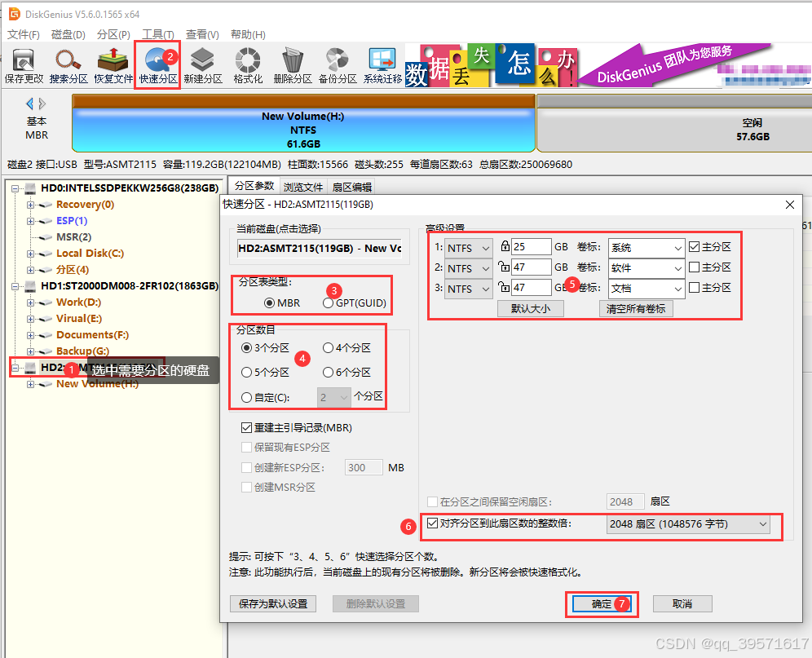This screenshot has width=812, height=658.
Task: Select the free space (空闲) 57.6GB bar
Action: click(x=674, y=123)
